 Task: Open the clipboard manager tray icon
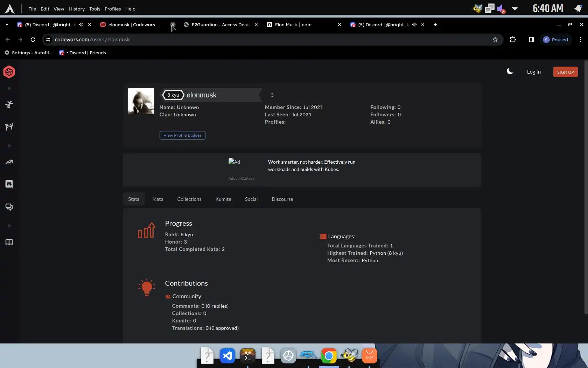[x=489, y=8]
